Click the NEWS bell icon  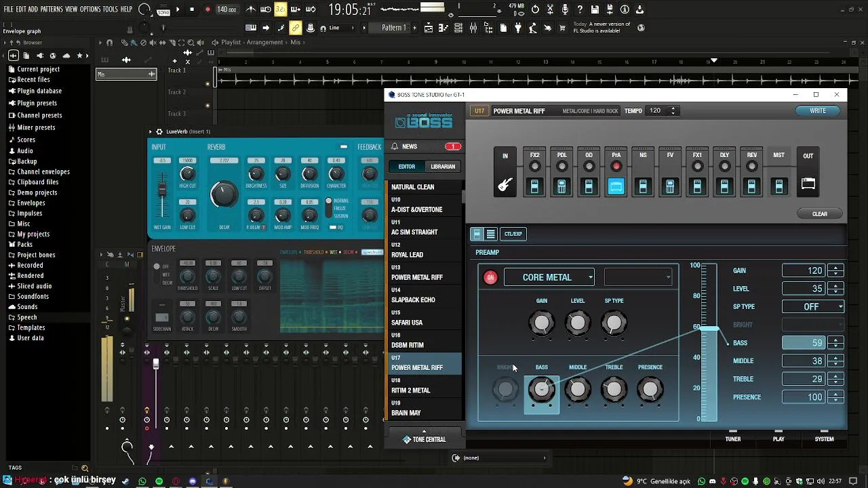(395, 146)
